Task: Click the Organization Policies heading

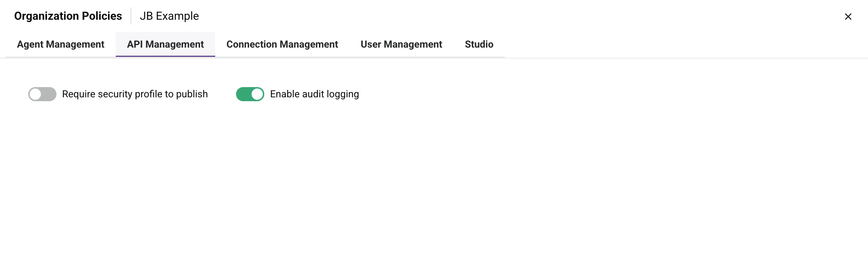Action: 68,16
